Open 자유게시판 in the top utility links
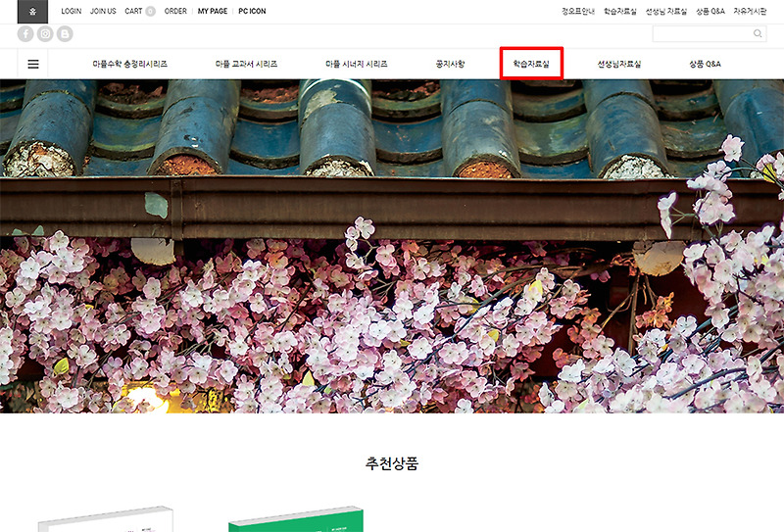 tap(750, 11)
